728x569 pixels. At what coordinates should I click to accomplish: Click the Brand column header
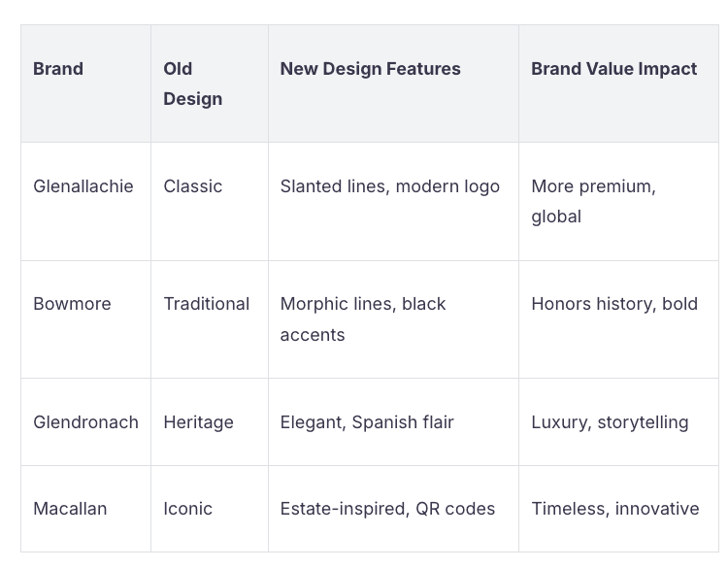pyautogui.click(x=58, y=69)
